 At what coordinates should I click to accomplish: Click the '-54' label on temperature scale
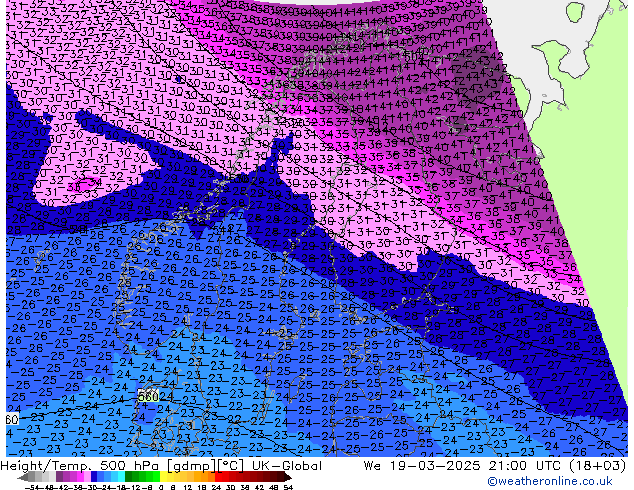pos(32,488)
